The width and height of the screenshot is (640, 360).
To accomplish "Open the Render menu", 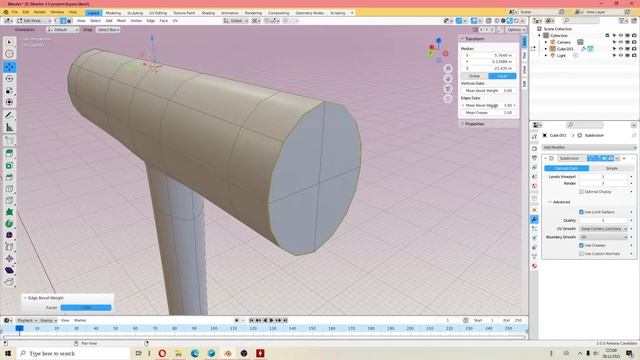I will click(x=40, y=13).
